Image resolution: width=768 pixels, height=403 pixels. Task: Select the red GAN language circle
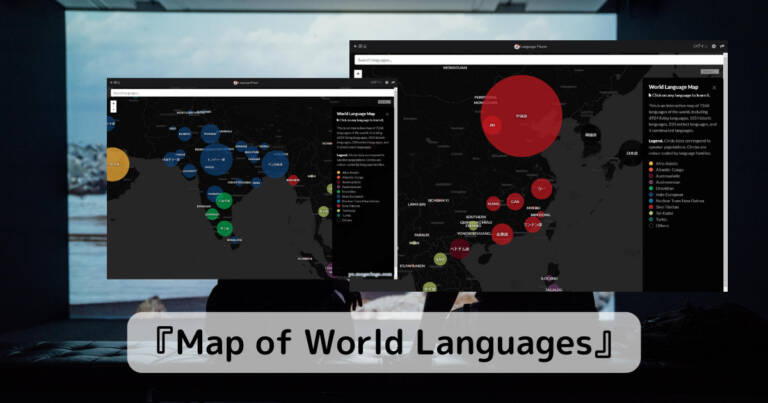click(515, 201)
